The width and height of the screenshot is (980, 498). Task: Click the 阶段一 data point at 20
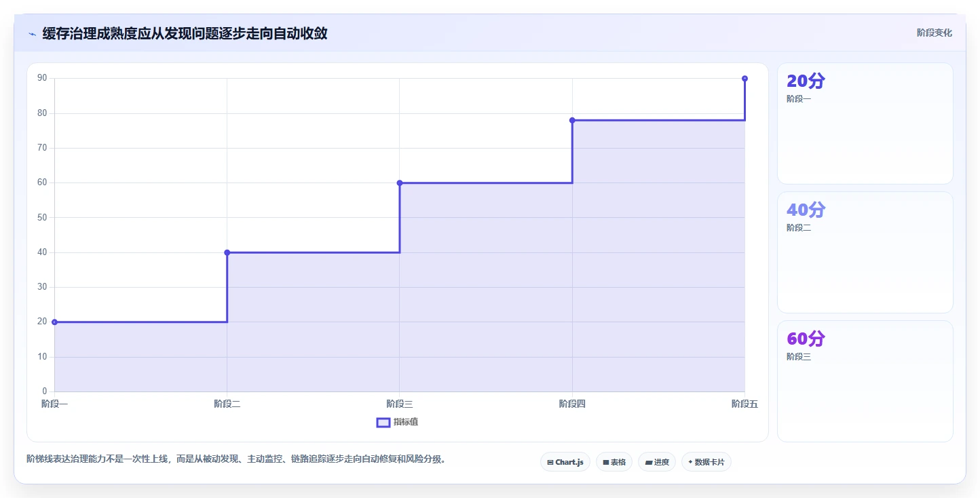54,322
